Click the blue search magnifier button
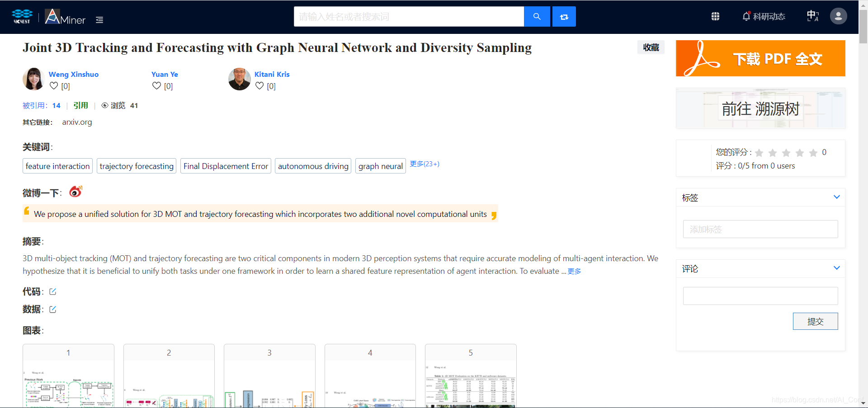Screen dimensions: 868x408 537,17
